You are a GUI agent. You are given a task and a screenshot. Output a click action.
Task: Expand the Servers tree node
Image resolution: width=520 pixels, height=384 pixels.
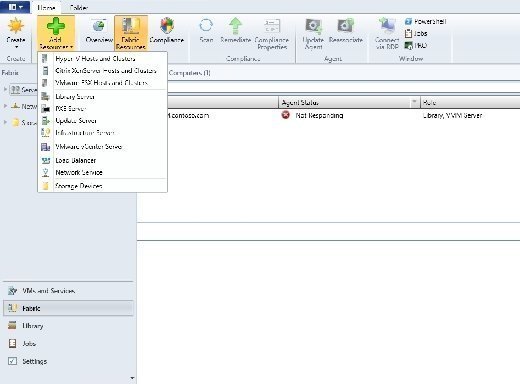point(5,89)
